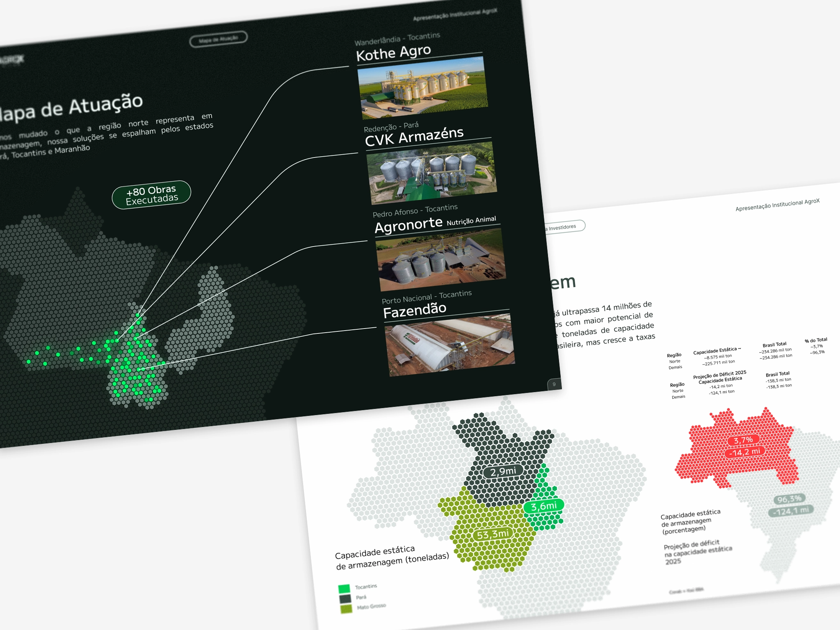The image size is (840, 630).
Task: Select the Pedro Afonso - Tocantins location label
Action: (x=415, y=211)
